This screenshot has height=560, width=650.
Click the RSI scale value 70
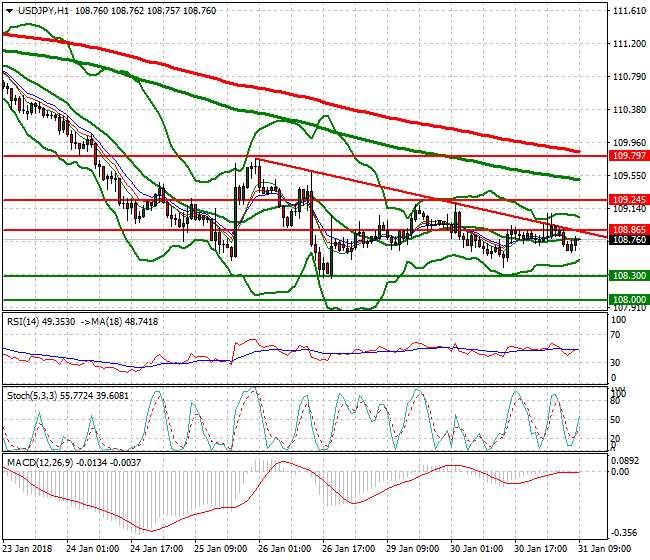[616, 335]
